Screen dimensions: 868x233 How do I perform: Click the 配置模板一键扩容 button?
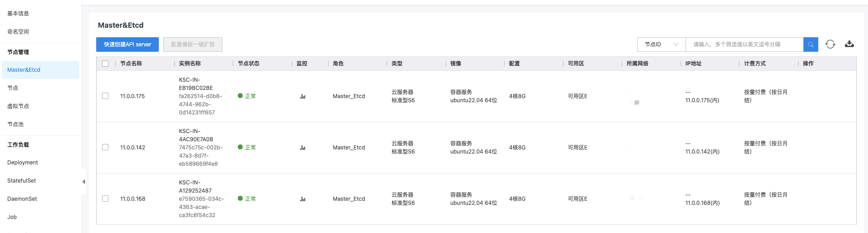(x=193, y=45)
